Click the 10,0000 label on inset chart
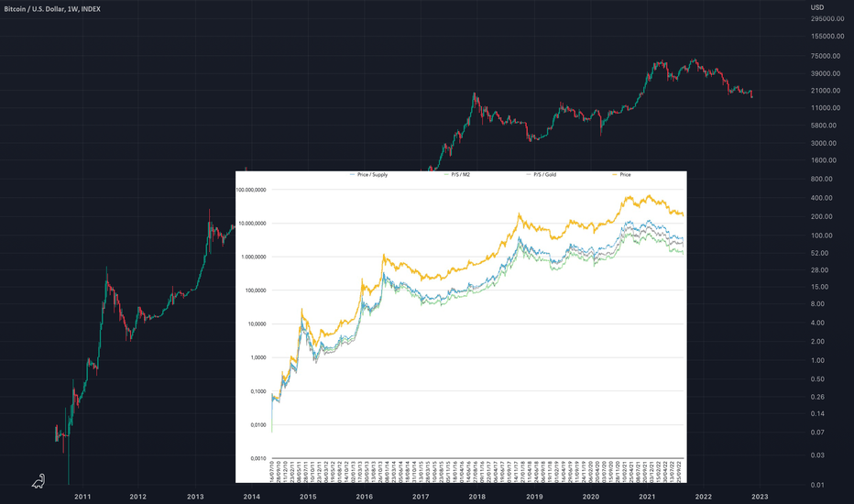854x504 pixels. [x=257, y=324]
